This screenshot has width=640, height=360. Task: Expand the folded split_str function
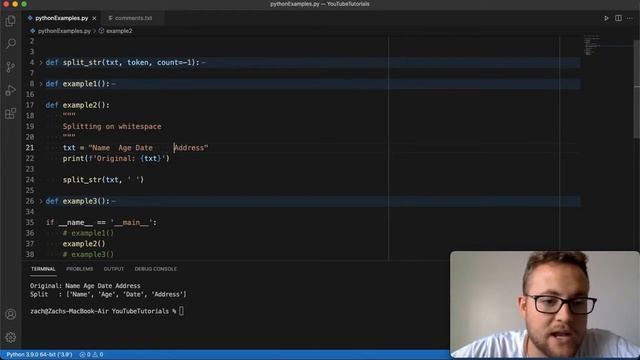pos(41,62)
